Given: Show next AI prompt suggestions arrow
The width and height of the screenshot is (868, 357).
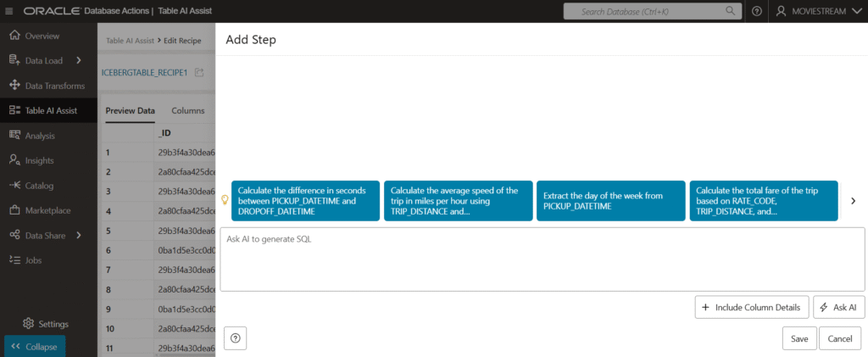Looking at the screenshot, I should pyautogui.click(x=853, y=201).
